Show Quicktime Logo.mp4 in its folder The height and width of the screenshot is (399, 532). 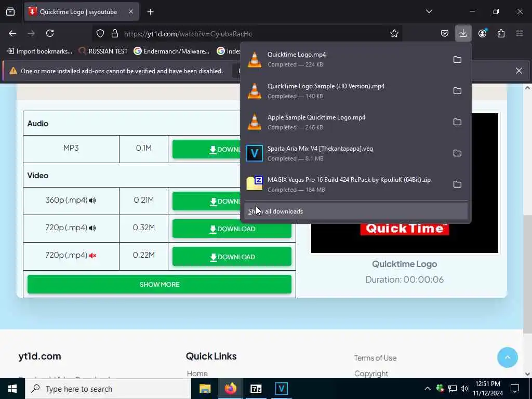click(x=457, y=60)
